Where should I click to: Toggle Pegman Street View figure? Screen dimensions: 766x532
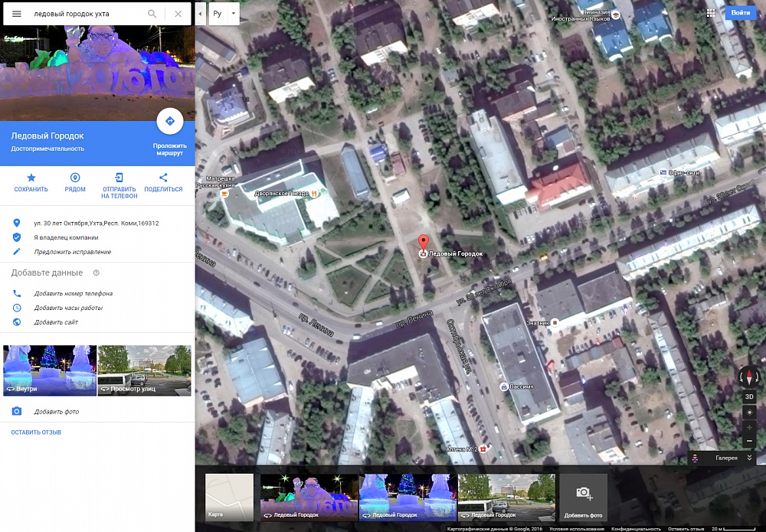(x=695, y=458)
